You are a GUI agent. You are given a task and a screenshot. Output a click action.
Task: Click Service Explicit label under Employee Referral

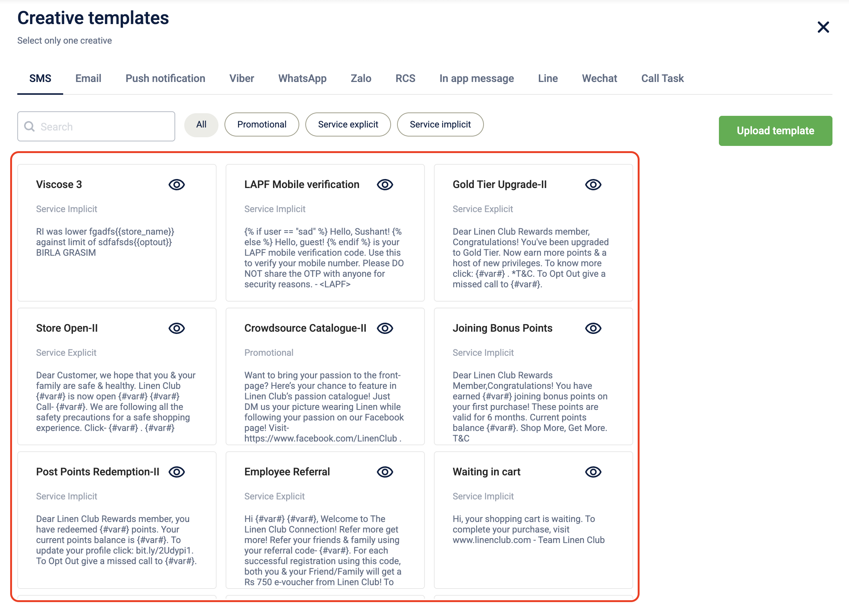pyautogui.click(x=274, y=496)
